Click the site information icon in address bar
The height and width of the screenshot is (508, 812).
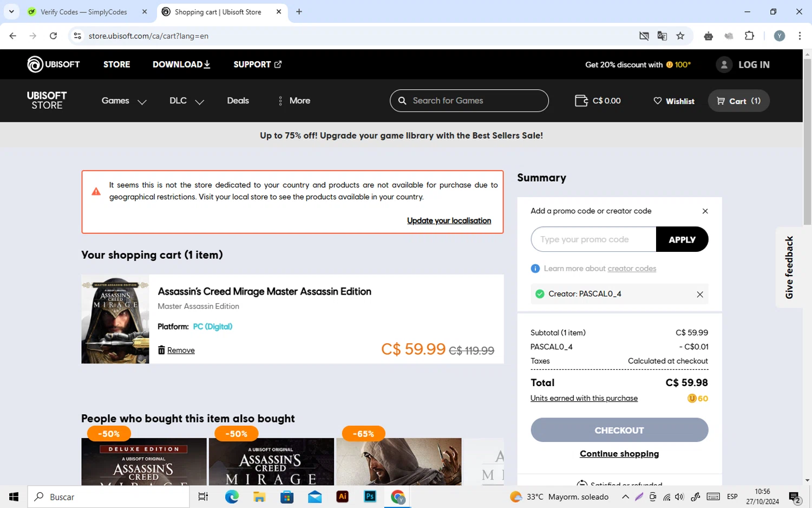click(x=77, y=36)
